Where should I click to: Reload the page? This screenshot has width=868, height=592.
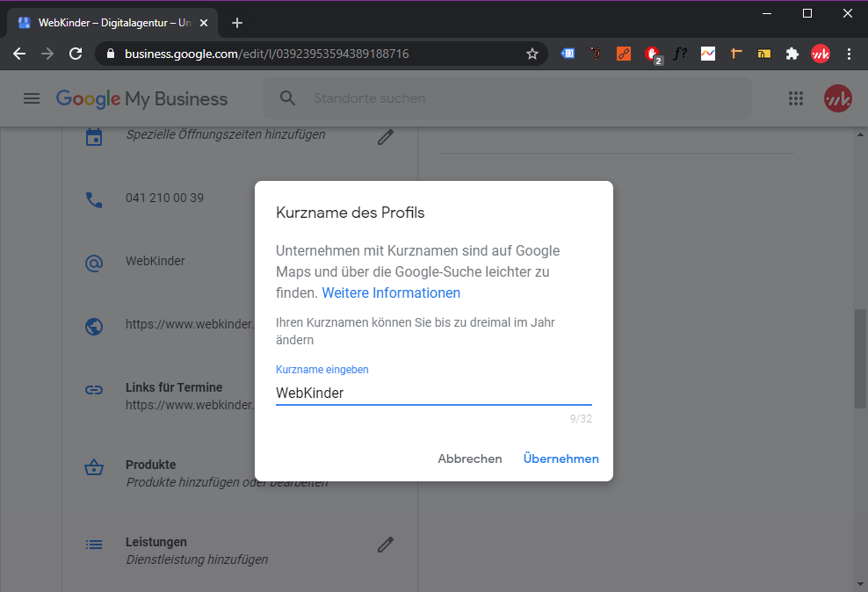click(76, 54)
